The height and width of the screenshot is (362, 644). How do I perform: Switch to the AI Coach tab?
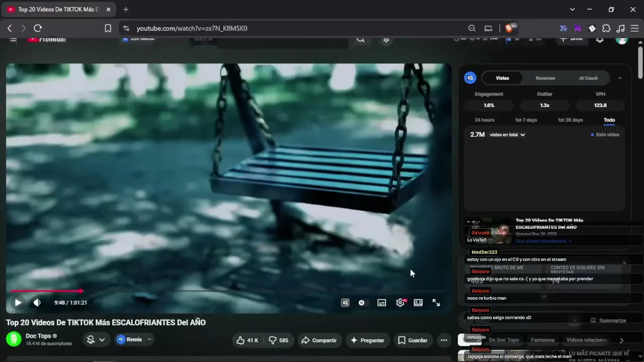point(588,78)
